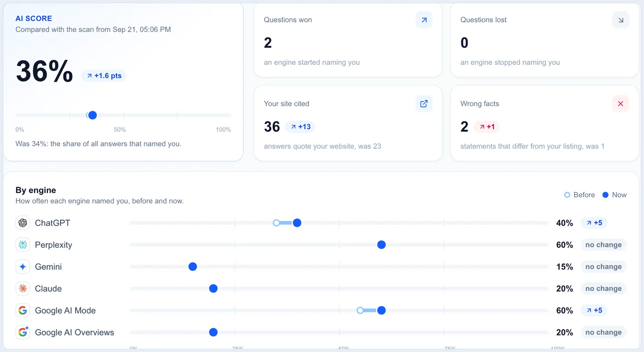Image resolution: width=644 pixels, height=352 pixels.
Task: Click the +13 badge under Your site cited
Action: pos(300,126)
